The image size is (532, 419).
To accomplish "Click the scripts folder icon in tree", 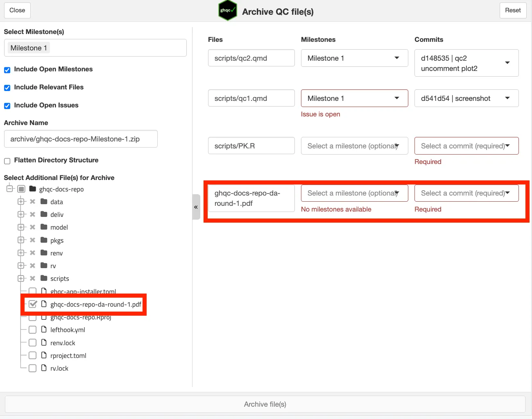I will coord(44,278).
